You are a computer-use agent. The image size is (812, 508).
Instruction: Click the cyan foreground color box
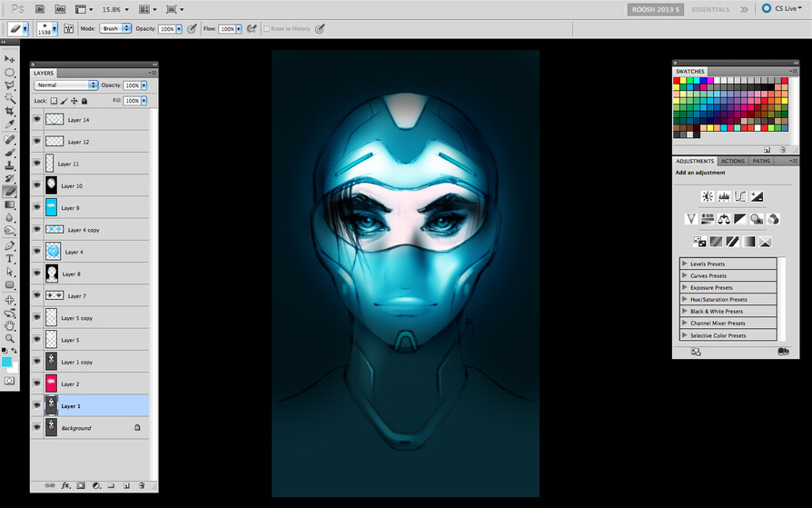coord(6,362)
